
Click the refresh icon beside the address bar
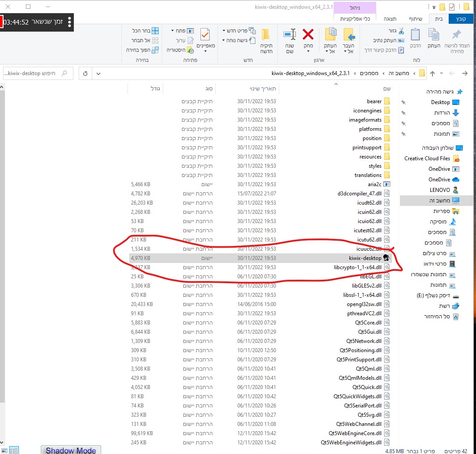coord(85,73)
